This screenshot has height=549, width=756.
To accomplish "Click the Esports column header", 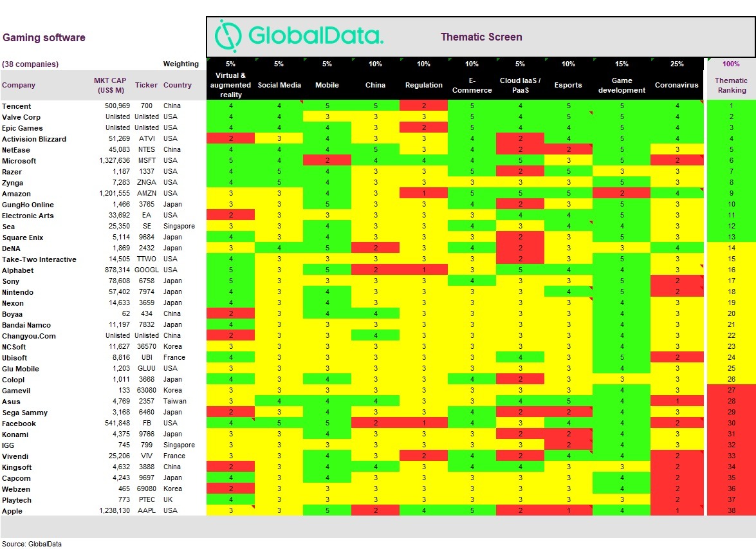I will click(568, 85).
